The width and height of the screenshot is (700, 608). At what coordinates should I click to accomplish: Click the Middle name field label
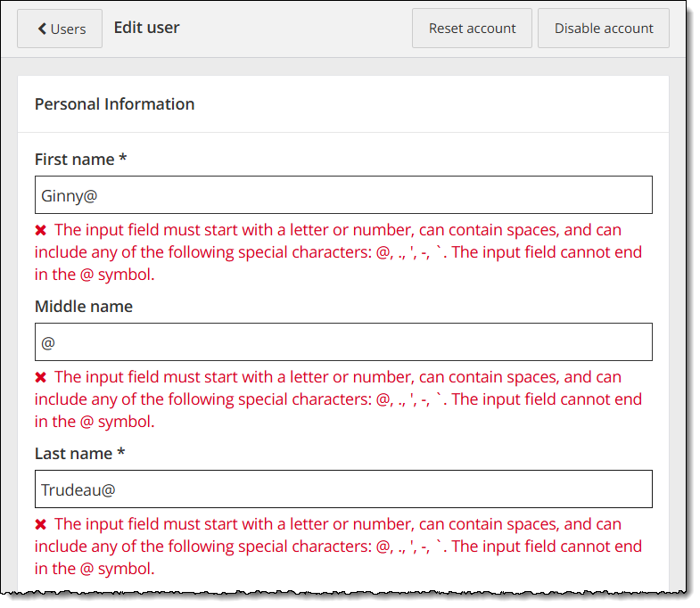point(83,306)
